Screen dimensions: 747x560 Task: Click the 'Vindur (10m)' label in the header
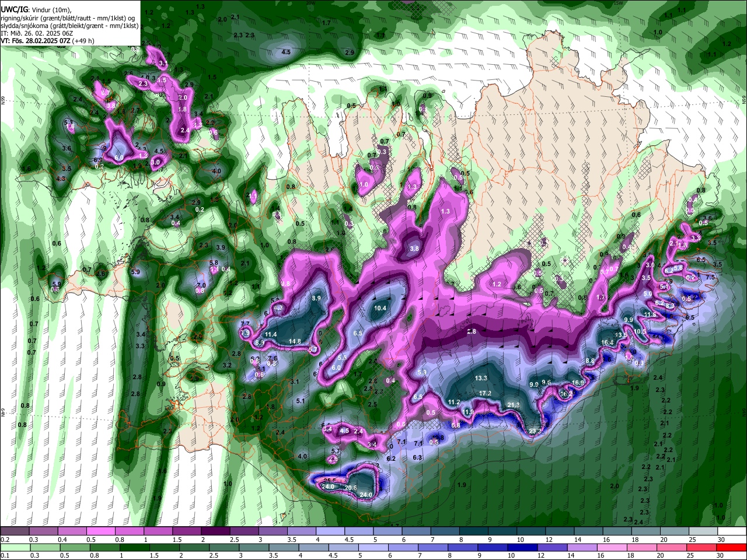pyautogui.click(x=51, y=10)
